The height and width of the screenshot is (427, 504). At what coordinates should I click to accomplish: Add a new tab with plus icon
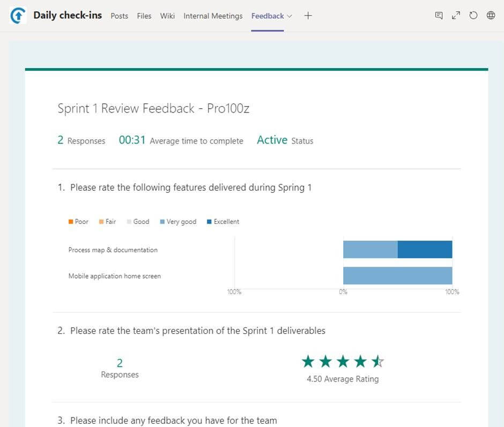click(308, 16)
